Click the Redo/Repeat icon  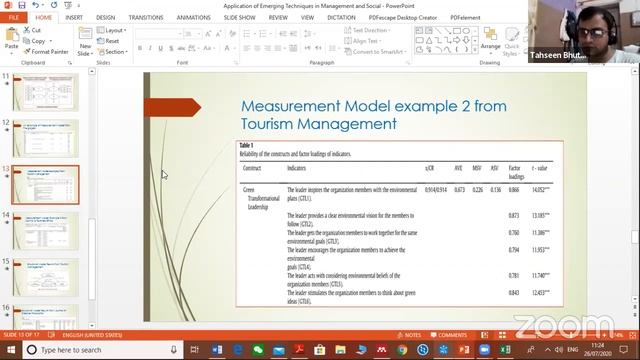click(x=54, y=5)
